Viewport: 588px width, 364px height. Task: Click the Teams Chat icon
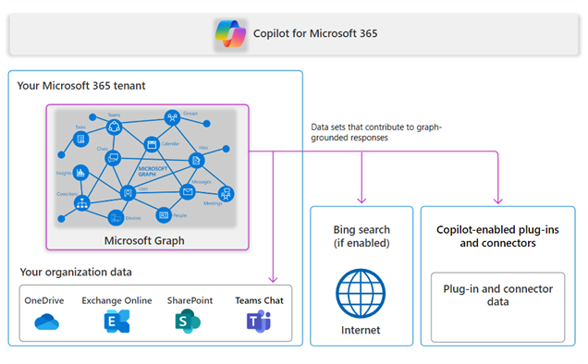click(259, 322)
